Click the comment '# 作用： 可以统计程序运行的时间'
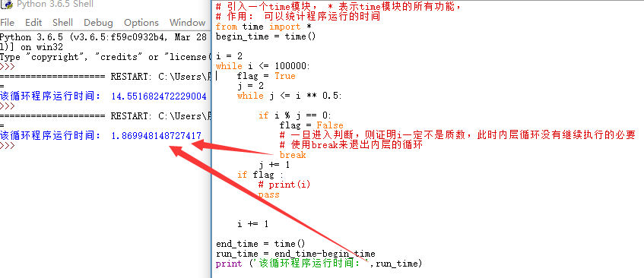 (x=298, y=17)
